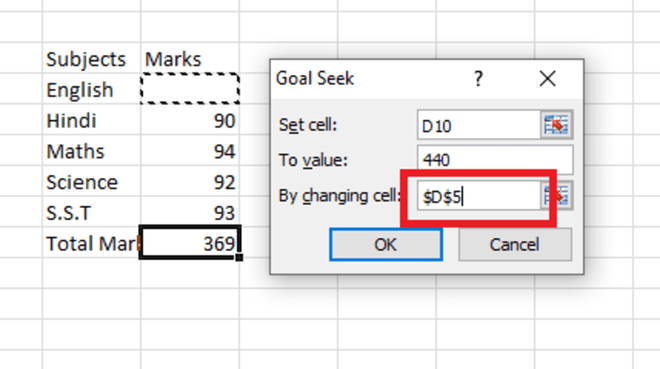Select the Science marks cell with 92

[x=190, y=181]
